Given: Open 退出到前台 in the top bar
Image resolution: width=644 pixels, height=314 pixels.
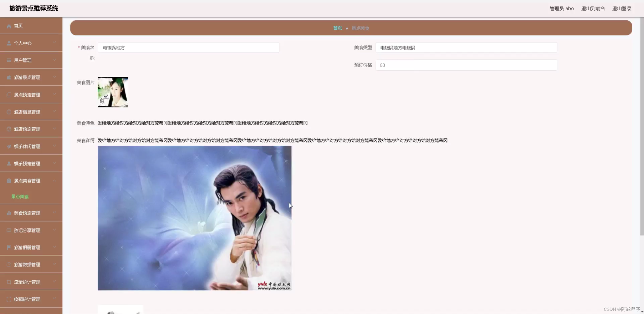Looking at the screenshot, I should (x=593, y=8).
